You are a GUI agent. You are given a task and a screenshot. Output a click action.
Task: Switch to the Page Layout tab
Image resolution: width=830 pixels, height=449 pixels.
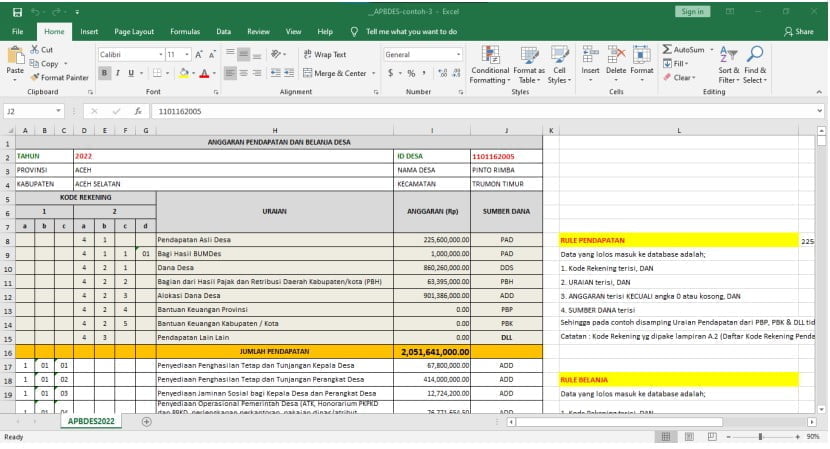tap(134, 31)
